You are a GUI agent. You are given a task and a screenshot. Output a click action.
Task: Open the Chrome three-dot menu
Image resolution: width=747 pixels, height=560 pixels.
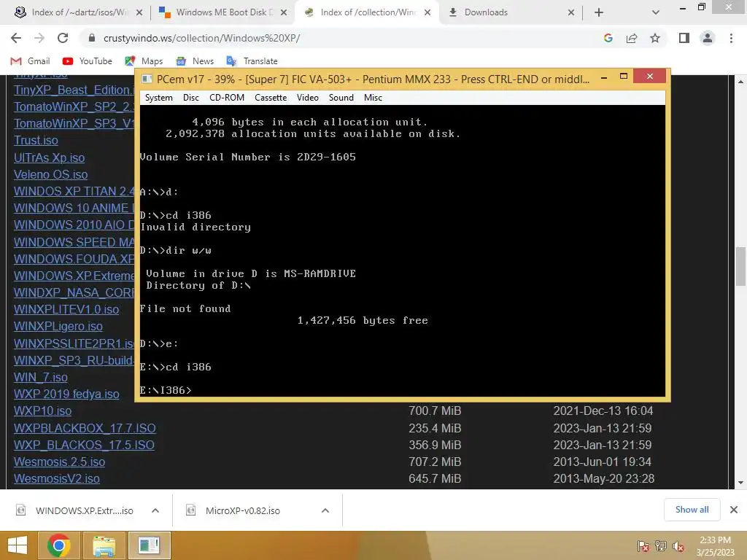tap(731, 38)
